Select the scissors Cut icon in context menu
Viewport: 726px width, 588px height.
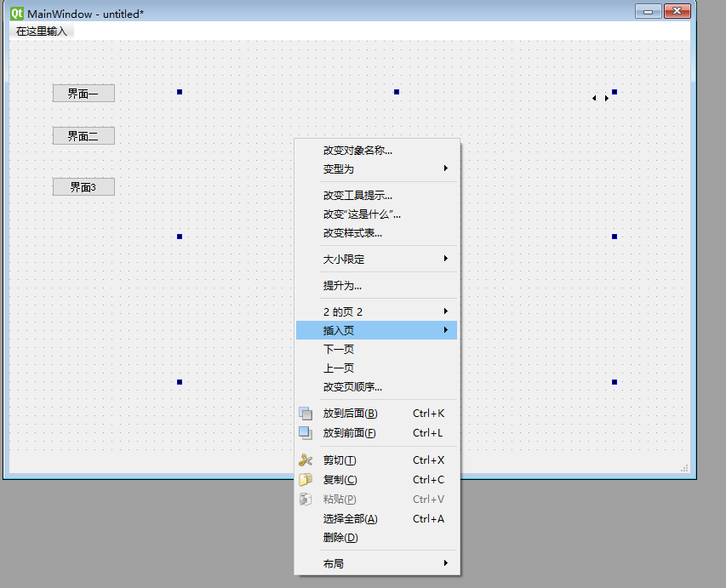coord(306,460)
